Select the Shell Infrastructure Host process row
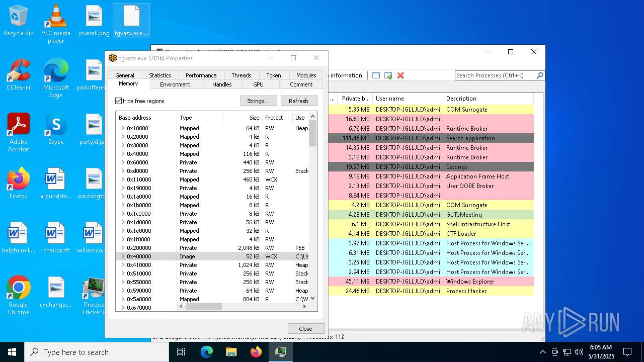The image size is (644, 362). pyautogui.click(x=431, y=224)
